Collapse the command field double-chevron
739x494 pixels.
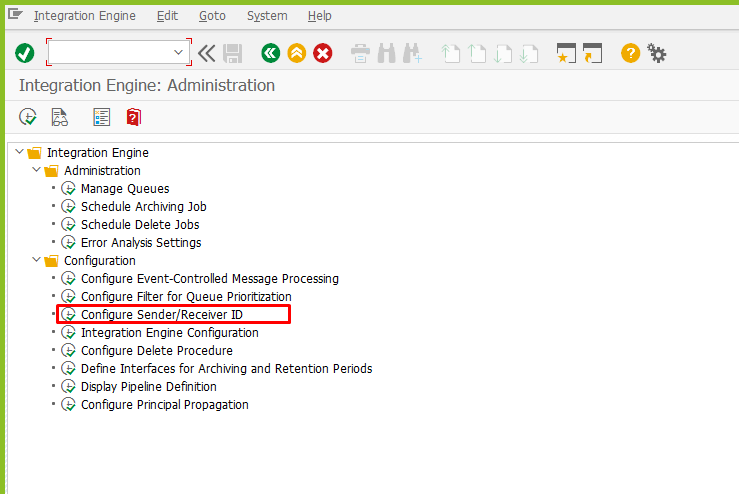pos(206,53)
